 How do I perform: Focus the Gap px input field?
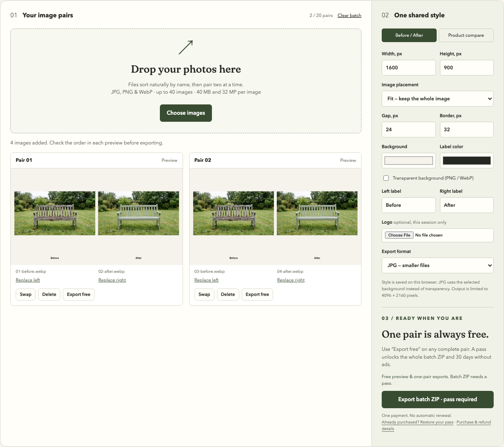[409, 130]
